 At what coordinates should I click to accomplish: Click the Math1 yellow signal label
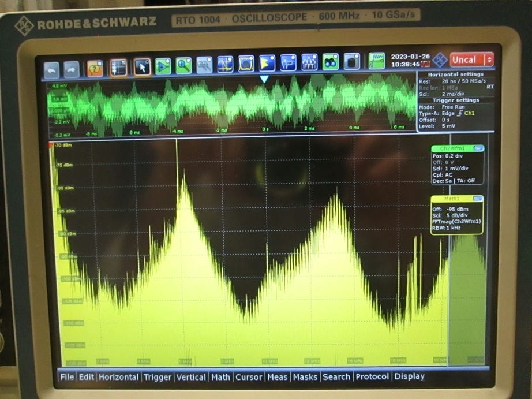pos(452,199)
